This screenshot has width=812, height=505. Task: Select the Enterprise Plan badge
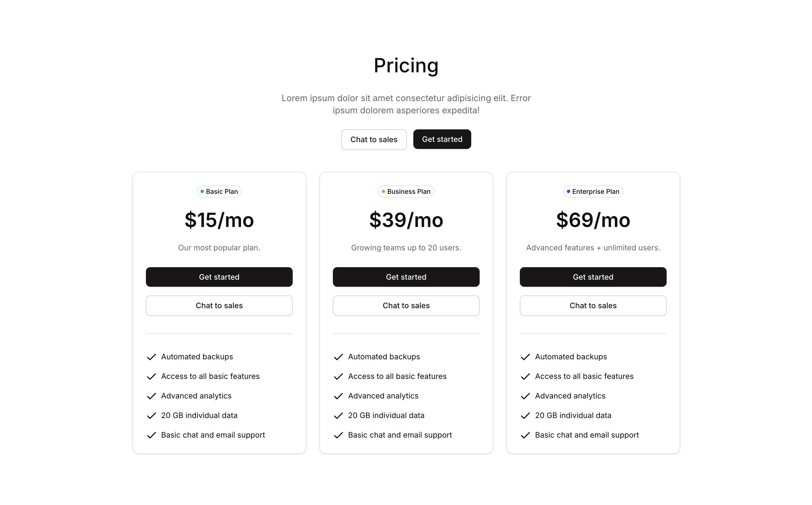point(593,191)
